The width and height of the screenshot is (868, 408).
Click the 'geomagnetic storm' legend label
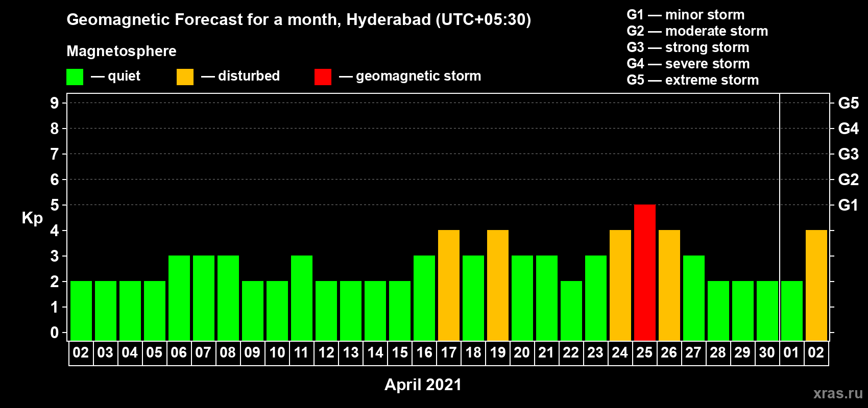418,76
